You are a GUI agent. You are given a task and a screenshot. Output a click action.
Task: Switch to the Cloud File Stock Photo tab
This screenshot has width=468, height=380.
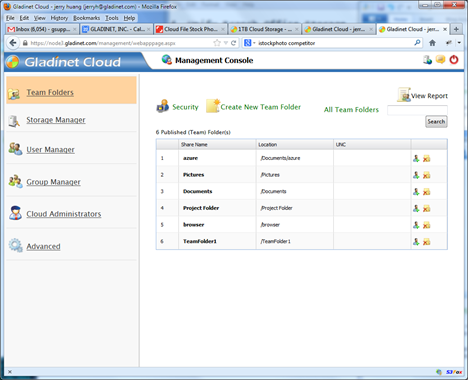coord(191,29)
